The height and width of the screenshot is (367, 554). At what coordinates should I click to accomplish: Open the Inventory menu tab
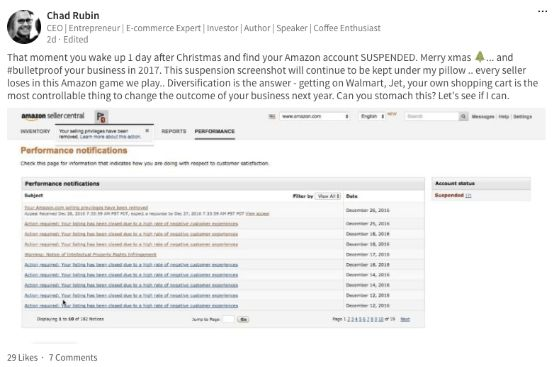[35, 131]
